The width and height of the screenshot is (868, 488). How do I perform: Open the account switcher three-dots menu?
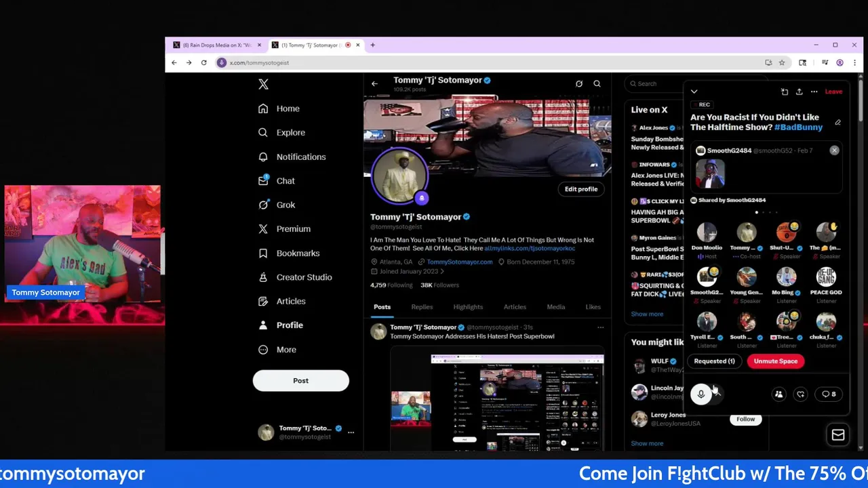point(351,432)
